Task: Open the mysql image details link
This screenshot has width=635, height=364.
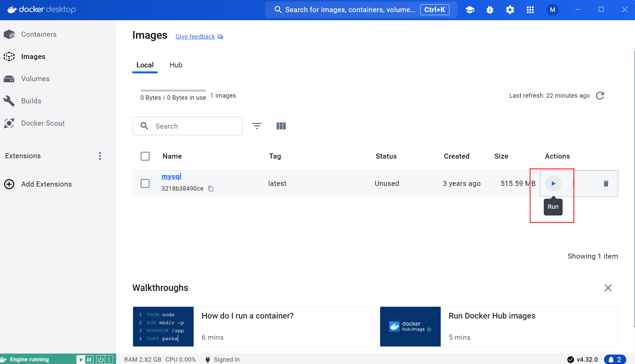Action: point(171,176)
